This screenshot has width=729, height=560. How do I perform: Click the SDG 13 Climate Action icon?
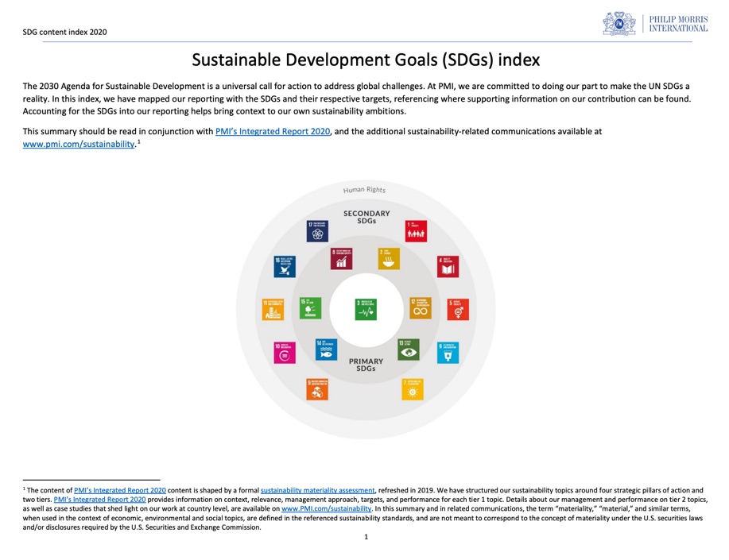click(408, 350)
